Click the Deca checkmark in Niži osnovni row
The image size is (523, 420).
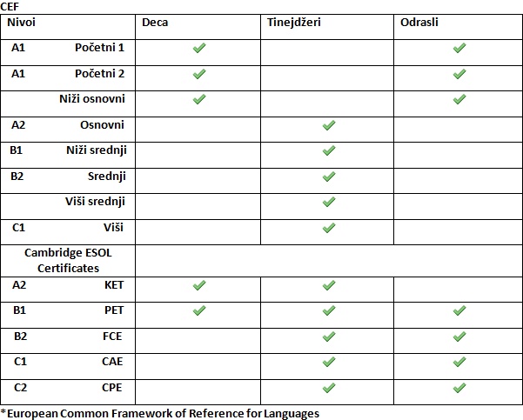[x=199, y=99]
